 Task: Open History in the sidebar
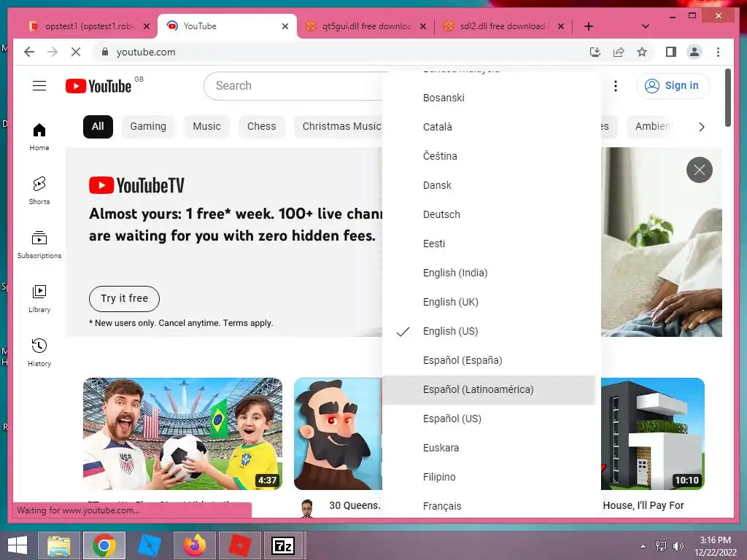pyautogui.click(x=39, y=352)
